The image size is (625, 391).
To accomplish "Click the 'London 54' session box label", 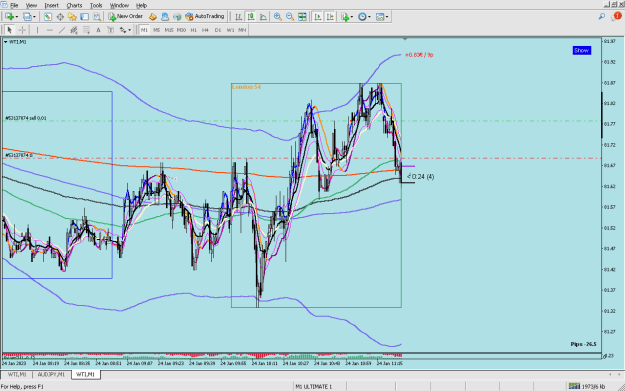I will 246,87.
